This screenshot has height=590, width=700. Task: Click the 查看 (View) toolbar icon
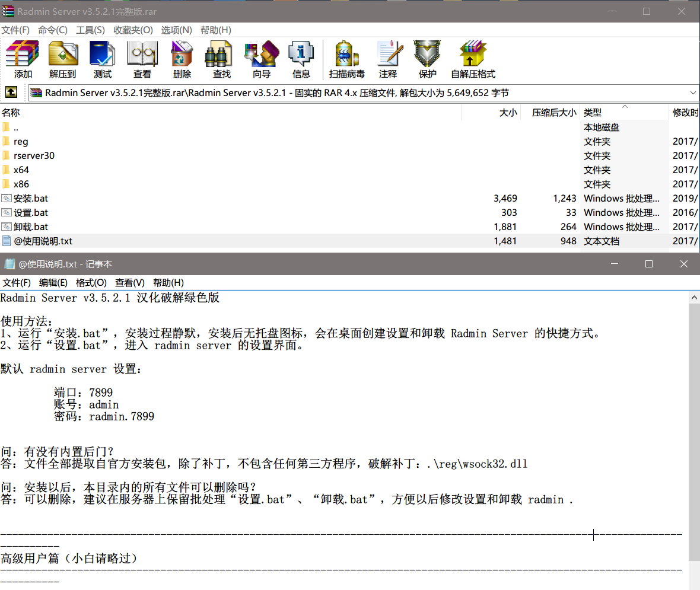[x=142, y=53]
